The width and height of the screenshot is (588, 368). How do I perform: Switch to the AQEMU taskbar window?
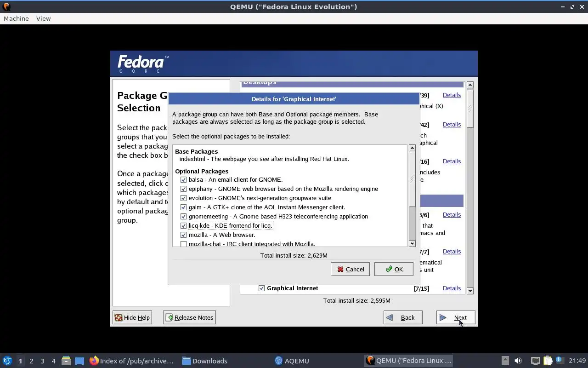point(292,361)
